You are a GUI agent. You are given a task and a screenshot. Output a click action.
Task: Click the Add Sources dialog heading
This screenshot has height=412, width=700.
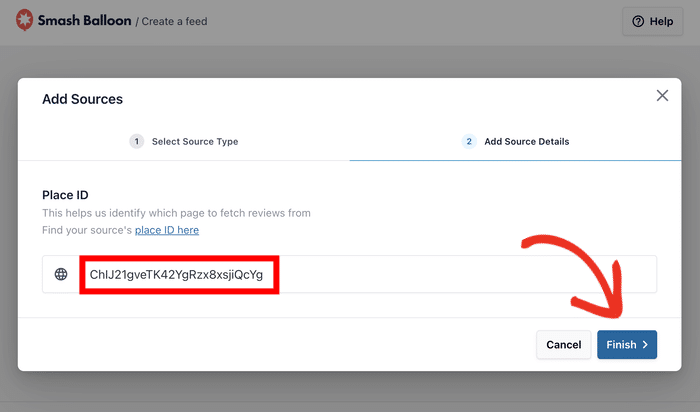tap(82, 99)
